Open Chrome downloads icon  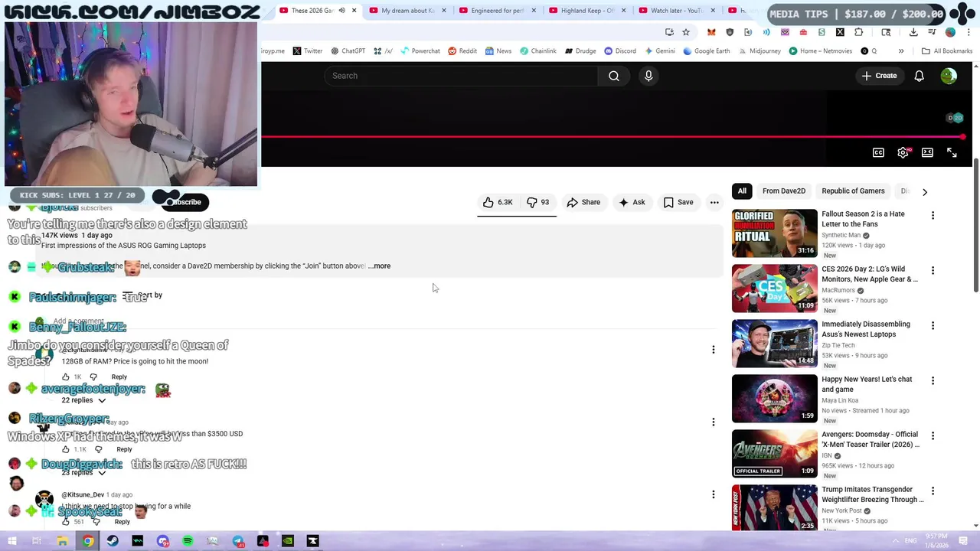pos(913,32)
